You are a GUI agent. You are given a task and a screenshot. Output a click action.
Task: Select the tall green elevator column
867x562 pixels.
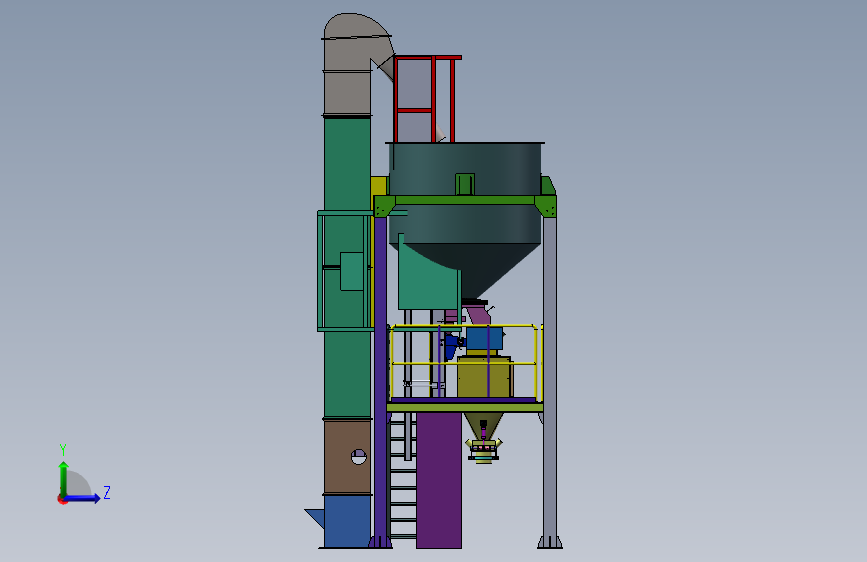coord(347,266)
